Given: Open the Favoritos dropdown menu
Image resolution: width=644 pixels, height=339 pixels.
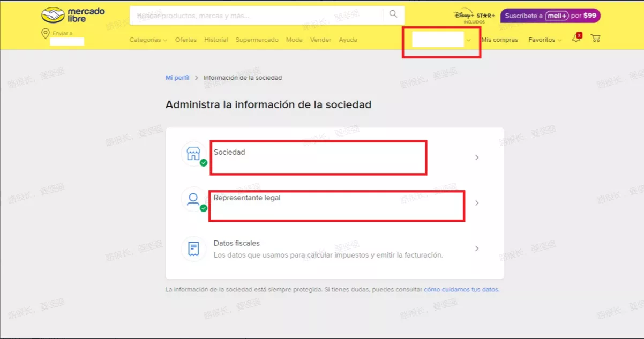Looking at the screenshot, I should pos(544,40).
